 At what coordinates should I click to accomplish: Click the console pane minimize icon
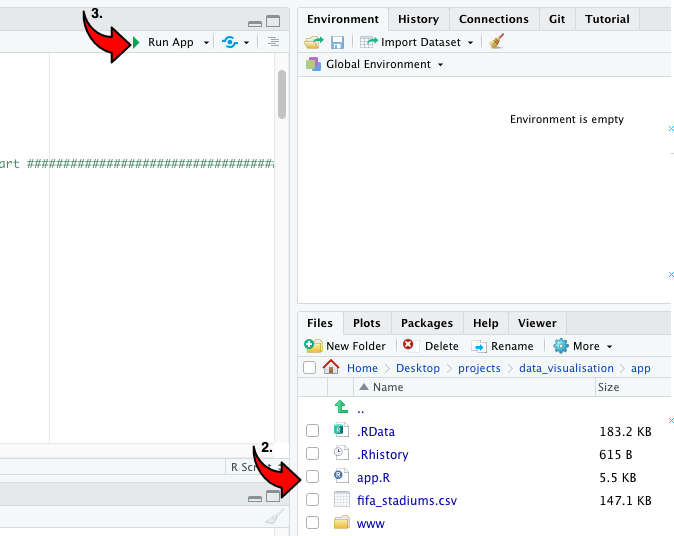point(255,499)
